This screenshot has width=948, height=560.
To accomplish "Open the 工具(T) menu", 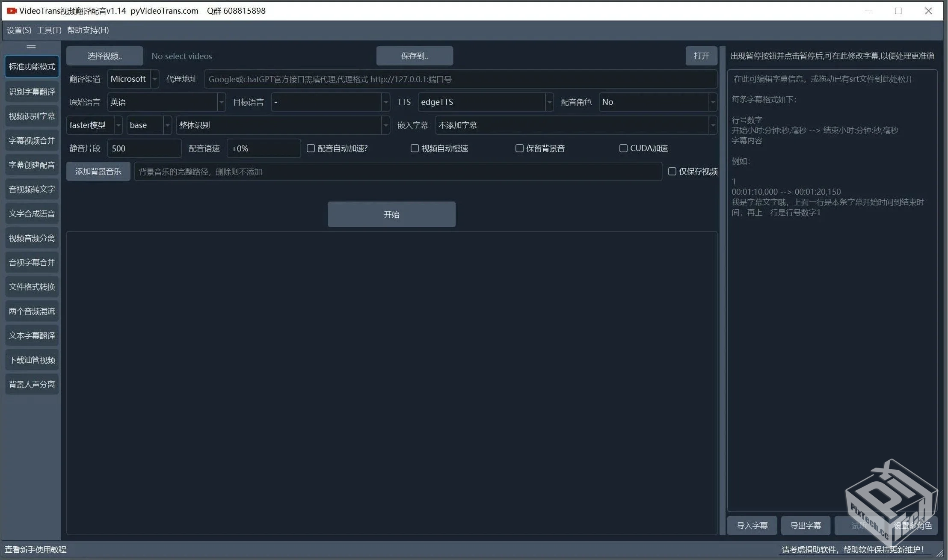I will point(49,30).
